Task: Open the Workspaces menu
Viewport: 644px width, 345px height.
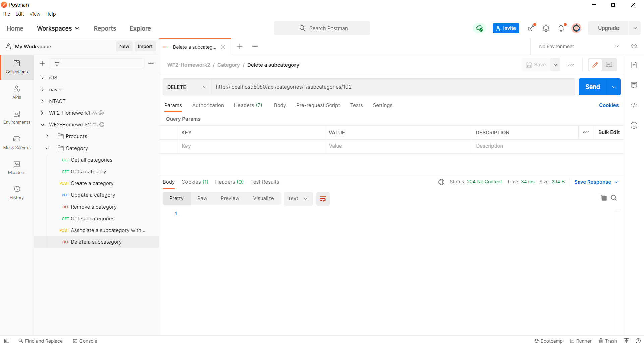Action: click(58, 28)
